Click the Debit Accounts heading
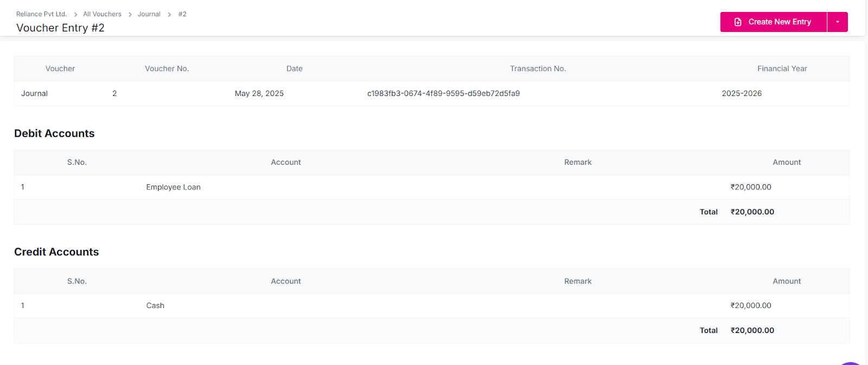Image resolution: width=868 pixels, height=365 pixels. click(54, 133)
